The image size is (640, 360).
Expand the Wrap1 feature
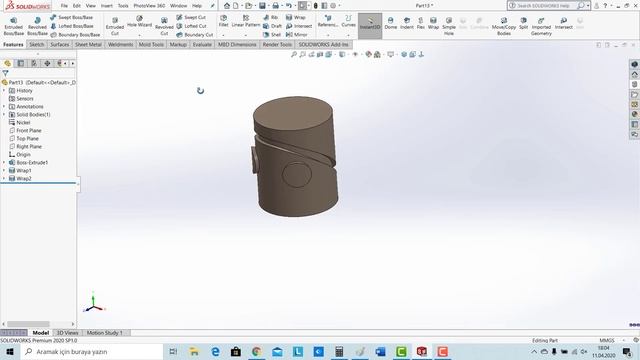pos(4,171)
